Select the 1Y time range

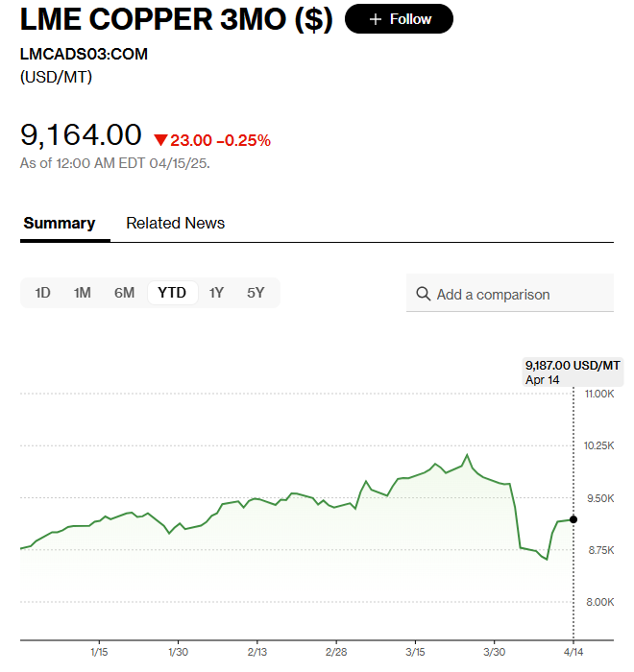click(216, 293)
